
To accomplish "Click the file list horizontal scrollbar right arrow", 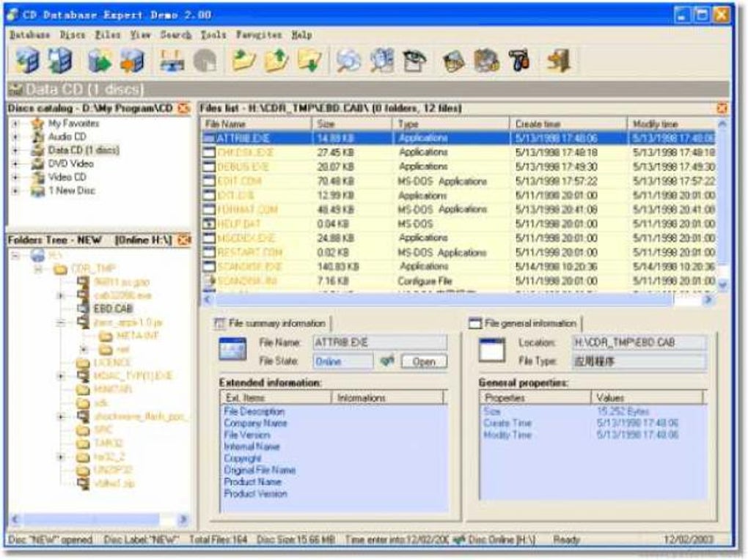I will pyautogui.click(x=708, y=300).
